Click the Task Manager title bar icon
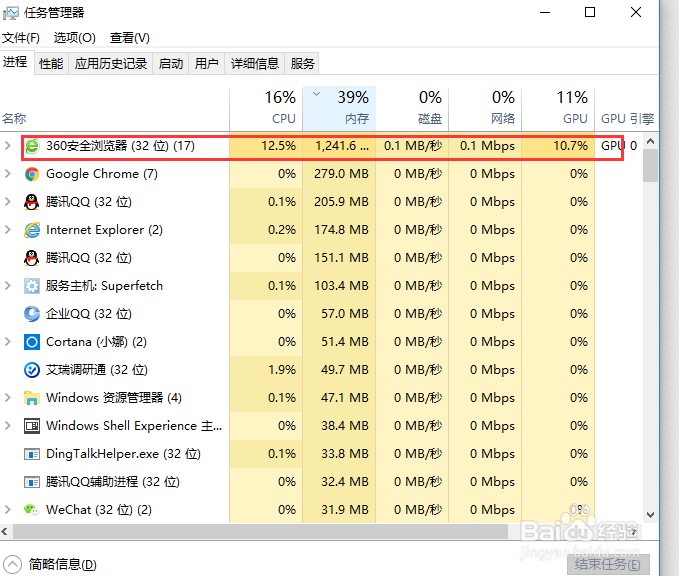The image size is (679, 576). 11,13
